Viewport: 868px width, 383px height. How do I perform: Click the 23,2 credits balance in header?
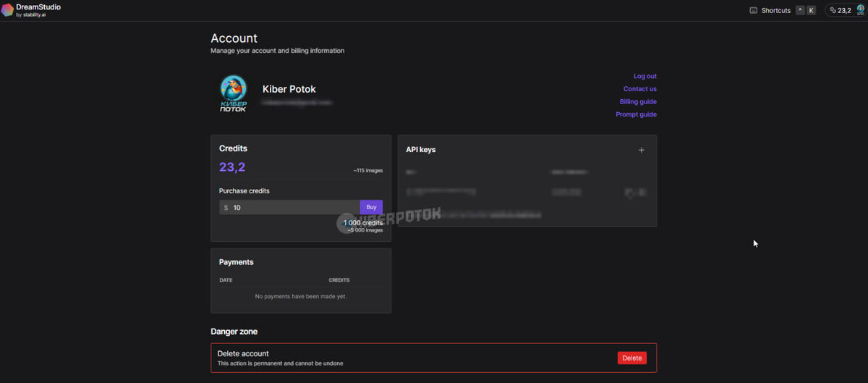[844, 10]
